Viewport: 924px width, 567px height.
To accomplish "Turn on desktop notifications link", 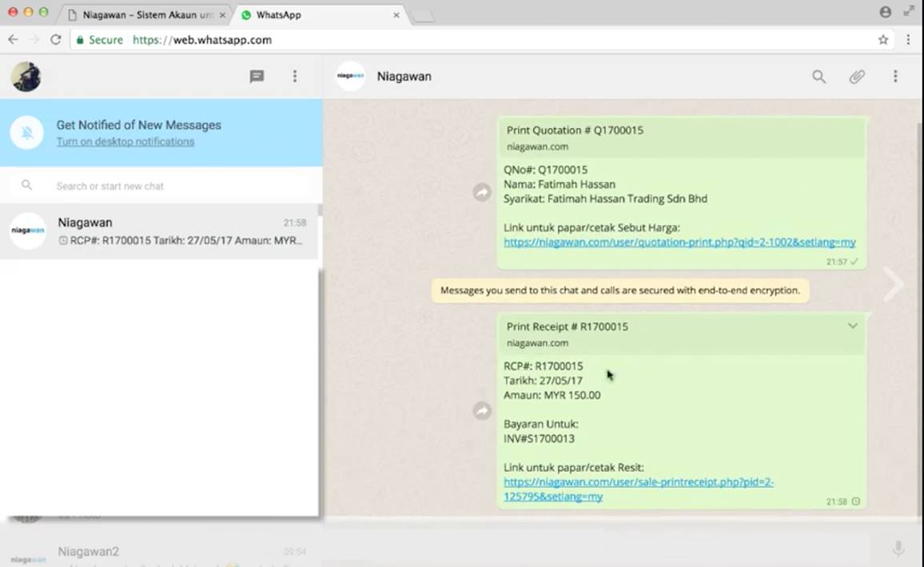I will coord(125,142).
